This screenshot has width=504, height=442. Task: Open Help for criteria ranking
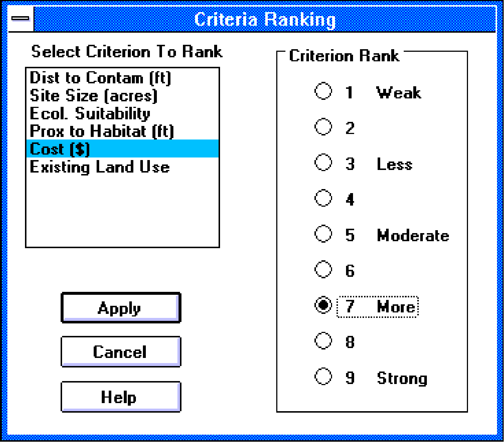tap(120, 397)
